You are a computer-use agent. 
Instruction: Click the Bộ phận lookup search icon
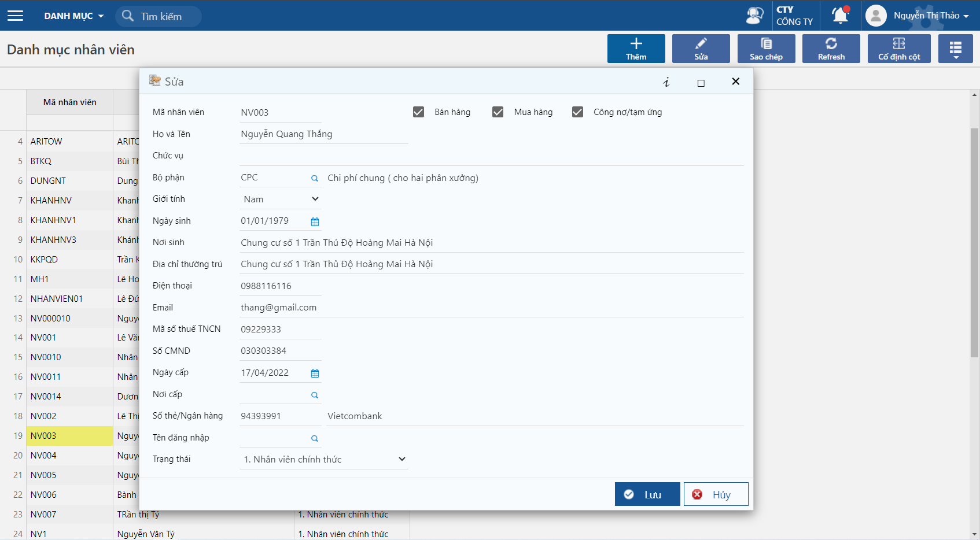(x=315, y=178)
